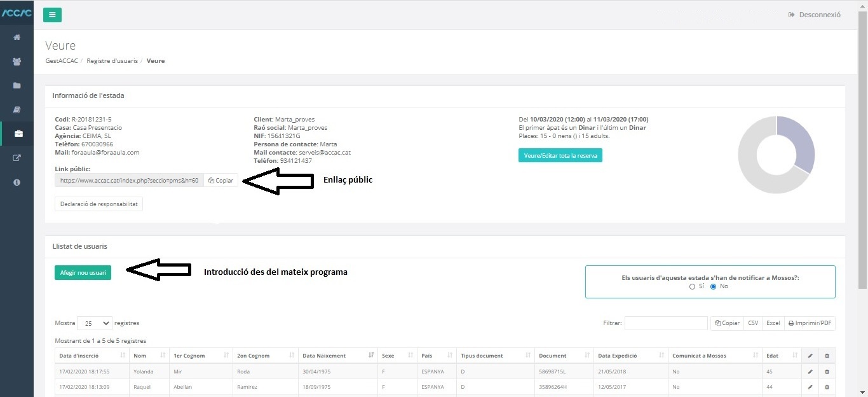Screen dimensions: 868x397
Task: Edit Raquel's row with pencil icon
Action: (x=810, y=386)
